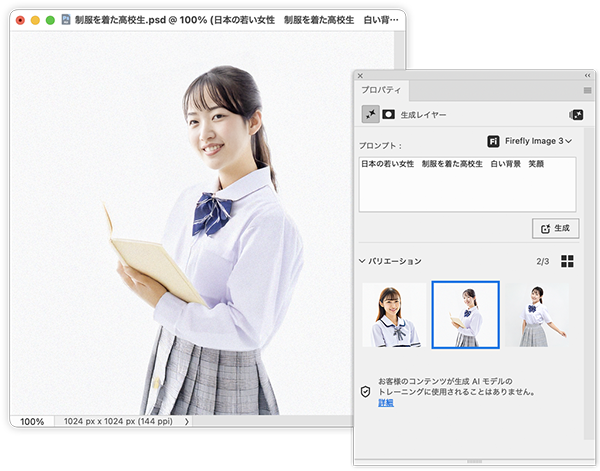The image size is (600, 471).
Task: Collapse the バリエーション section
Action: [362, 261]
